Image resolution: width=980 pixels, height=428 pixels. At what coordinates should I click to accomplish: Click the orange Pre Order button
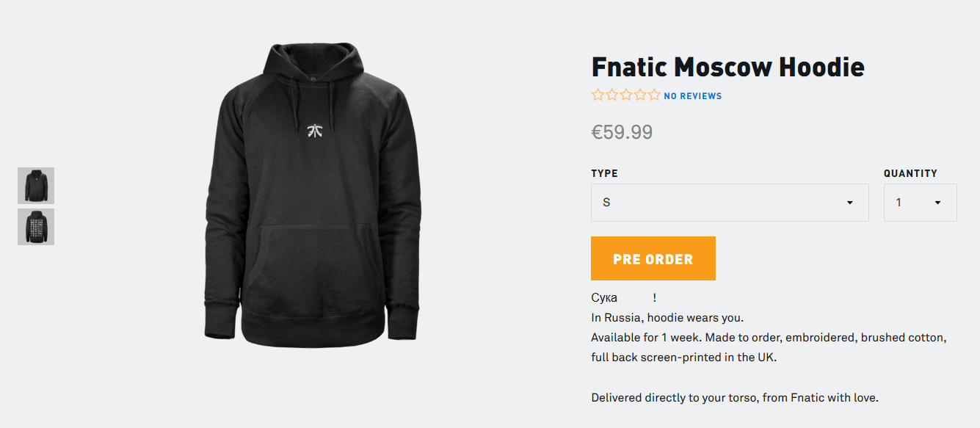(653, 258)
